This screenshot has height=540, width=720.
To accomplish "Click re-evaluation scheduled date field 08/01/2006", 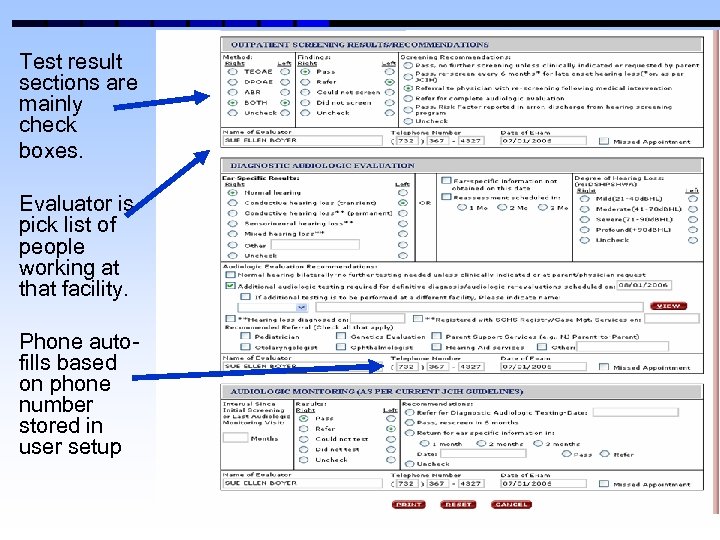I will pos(644,285).
